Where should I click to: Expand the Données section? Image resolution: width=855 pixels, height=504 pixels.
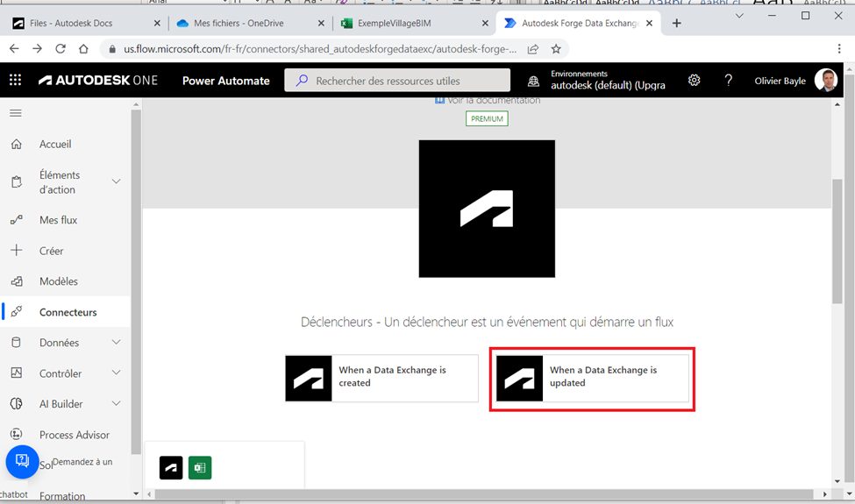point(116,342)
